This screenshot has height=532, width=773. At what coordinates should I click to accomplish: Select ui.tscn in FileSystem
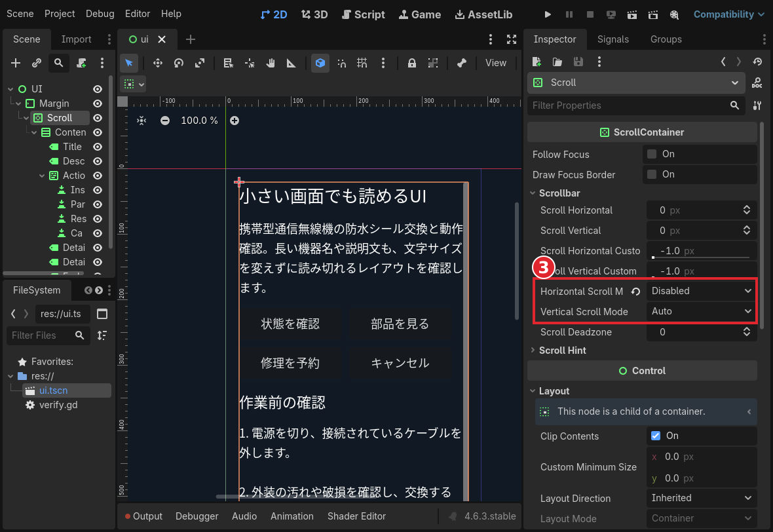coord(53,390)
